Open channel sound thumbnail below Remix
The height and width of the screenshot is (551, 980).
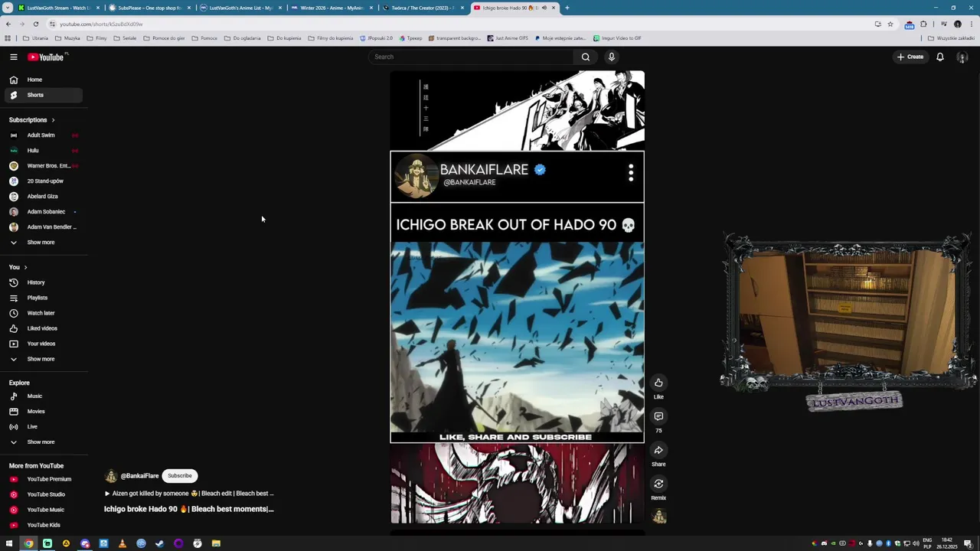[x=658, y=517]
